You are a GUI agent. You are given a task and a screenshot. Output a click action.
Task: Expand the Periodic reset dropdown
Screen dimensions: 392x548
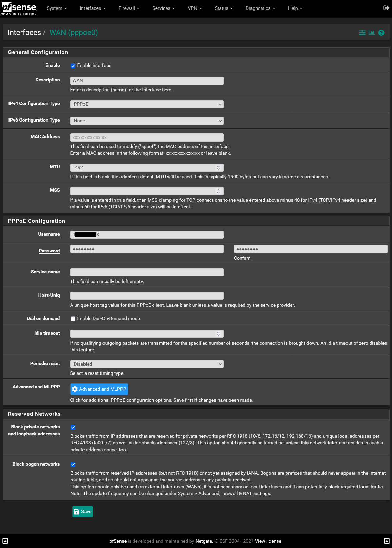(x=147, y=364)
